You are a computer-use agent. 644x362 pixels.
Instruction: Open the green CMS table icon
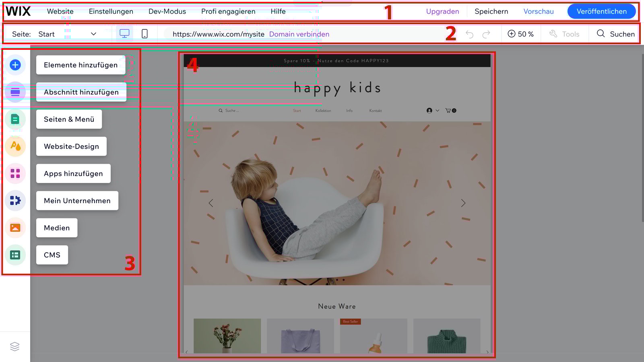tap(15, 255)
